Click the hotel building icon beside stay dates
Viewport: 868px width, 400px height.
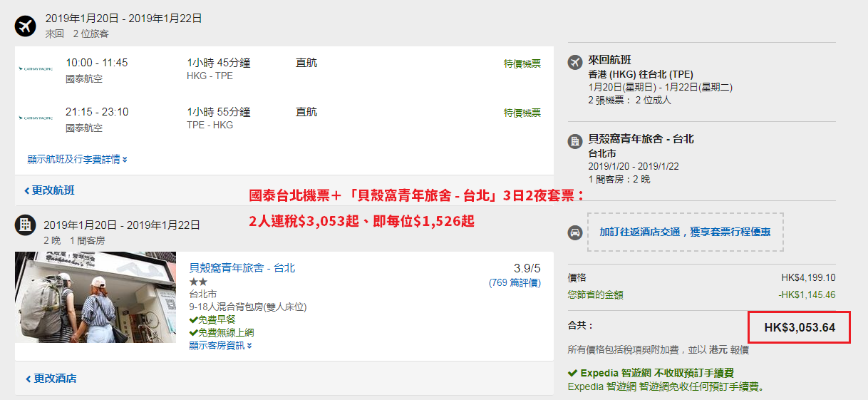(x=26, y=225)
